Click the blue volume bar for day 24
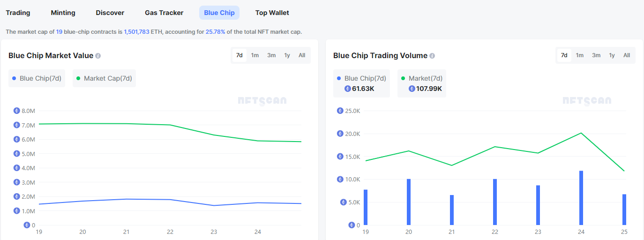 pos(581,198)
